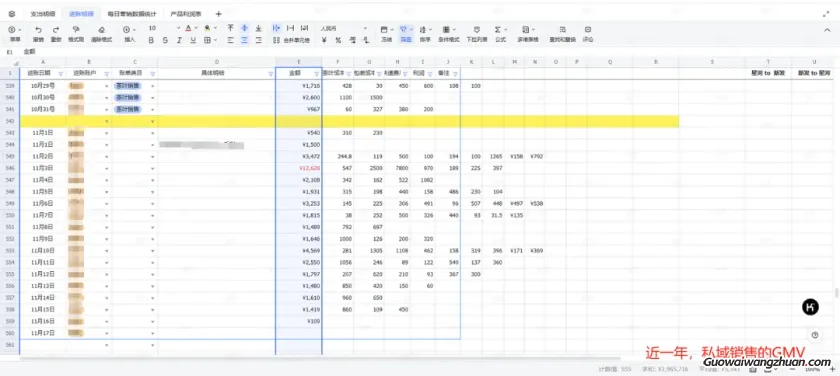
Task: Open the font color A picker
Action: click(x=189, y=28)
